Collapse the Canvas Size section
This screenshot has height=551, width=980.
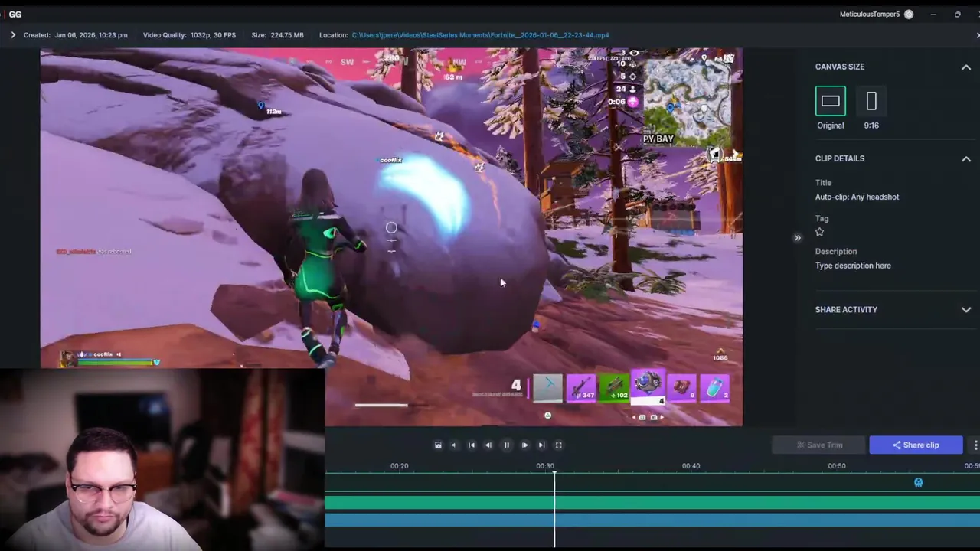point(966,67)
